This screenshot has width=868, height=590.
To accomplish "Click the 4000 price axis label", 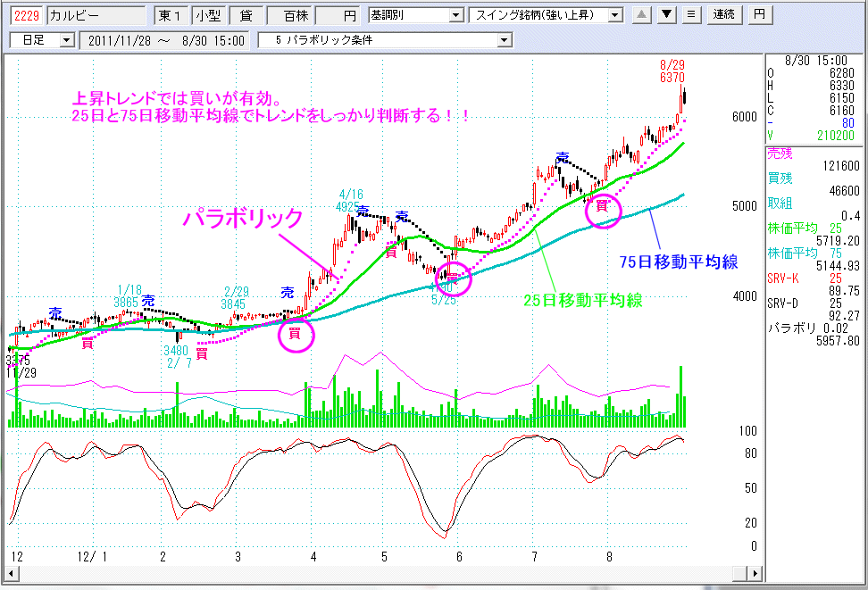I will tap(744, 296).
